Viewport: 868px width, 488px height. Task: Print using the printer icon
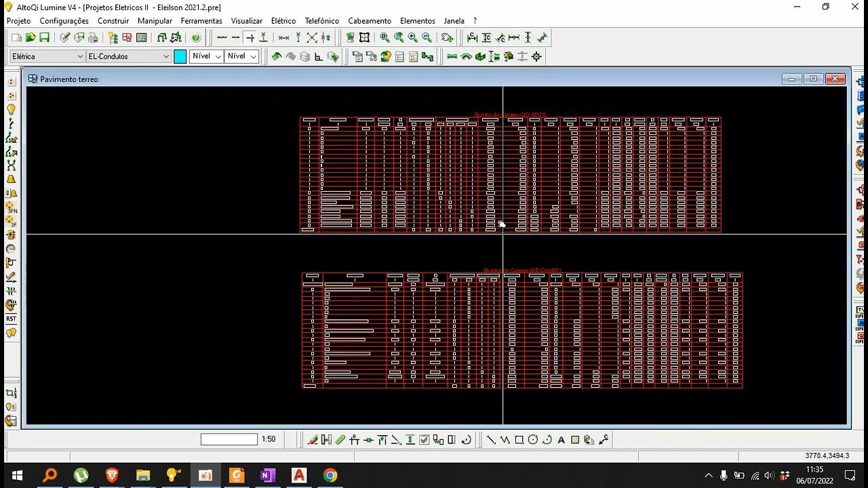pyautogui.click(x=93, y=37)
